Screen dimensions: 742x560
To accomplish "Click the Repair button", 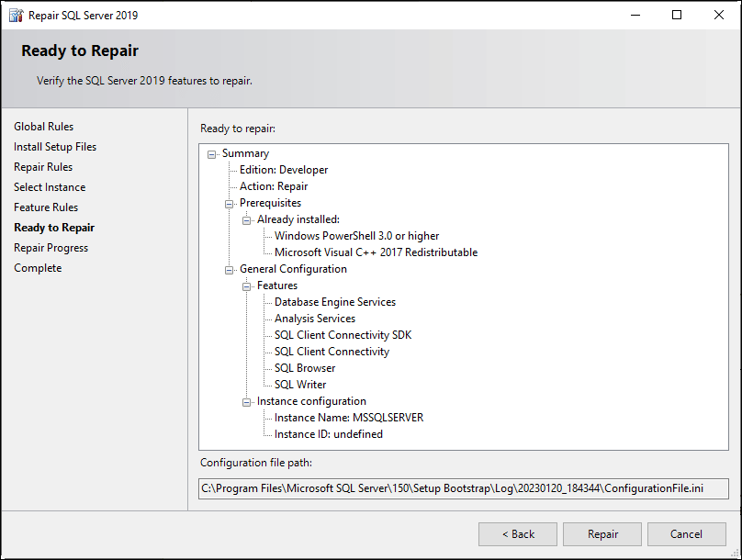I will 601,533.
